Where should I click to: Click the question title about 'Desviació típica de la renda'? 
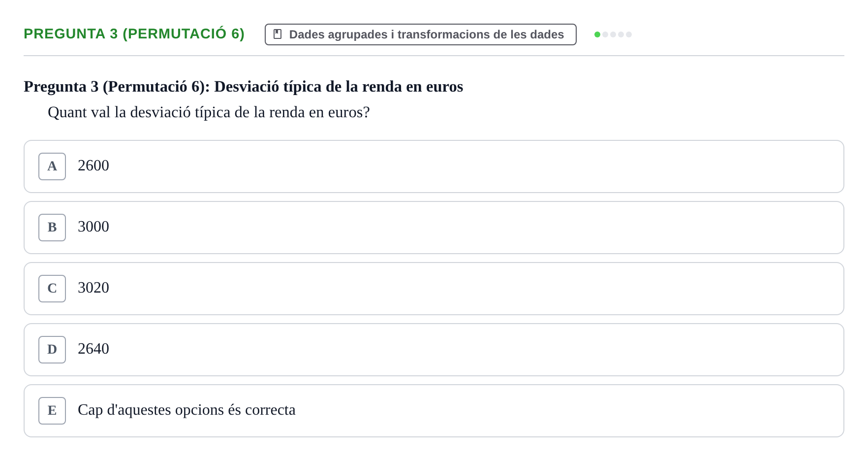[x=244, y=87]
